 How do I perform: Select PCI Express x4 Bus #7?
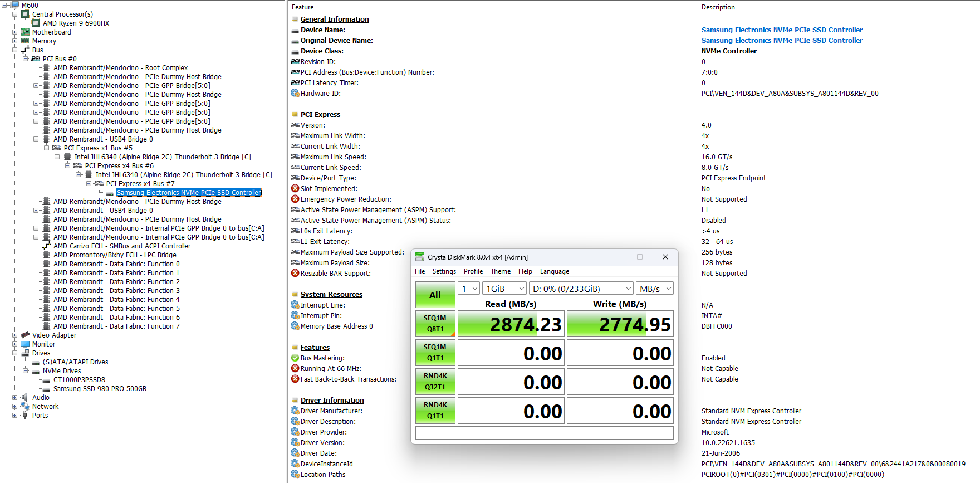140,183
